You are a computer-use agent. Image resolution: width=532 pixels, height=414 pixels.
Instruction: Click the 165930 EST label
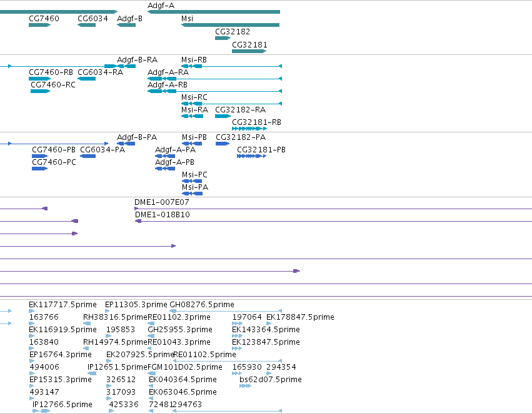247,368
